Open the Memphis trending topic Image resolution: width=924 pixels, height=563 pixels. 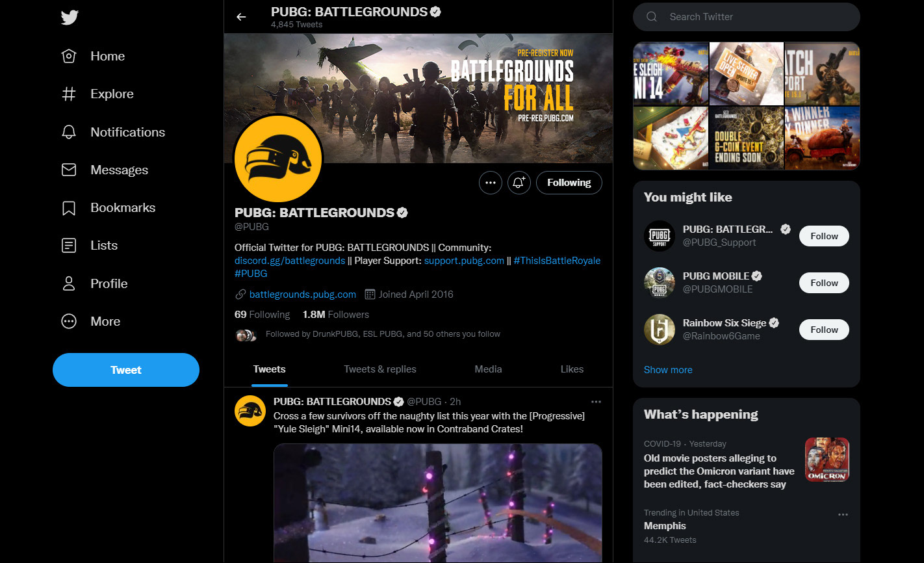(x=665, y=526)
